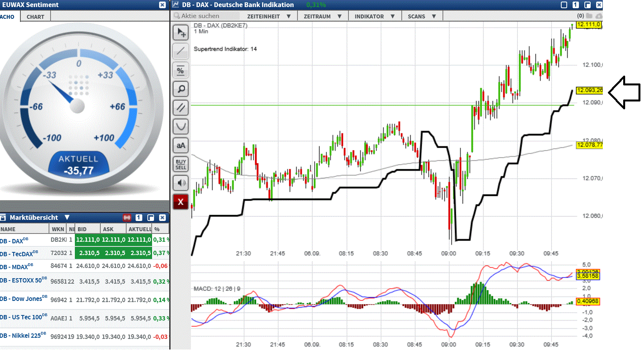The image size is (642, 364).
Task: Select the trendline drawing tool
Action: point(181,51)
